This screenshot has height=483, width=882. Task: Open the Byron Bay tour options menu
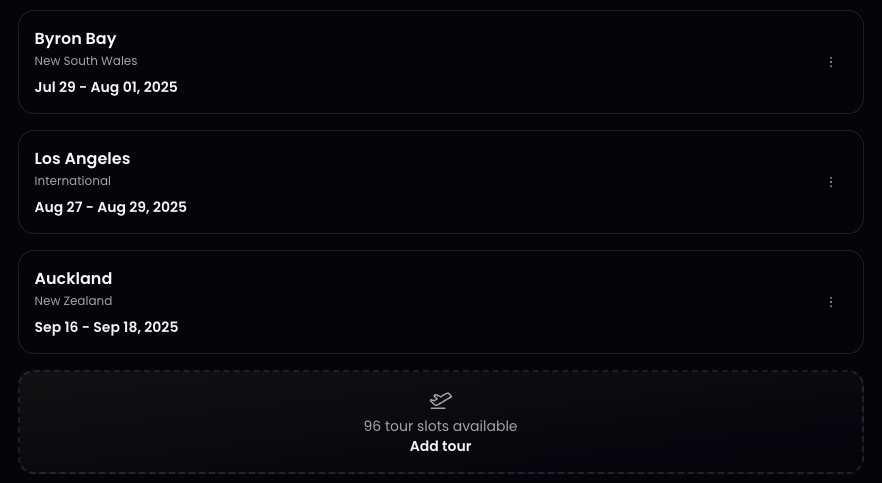pos(830,62)
